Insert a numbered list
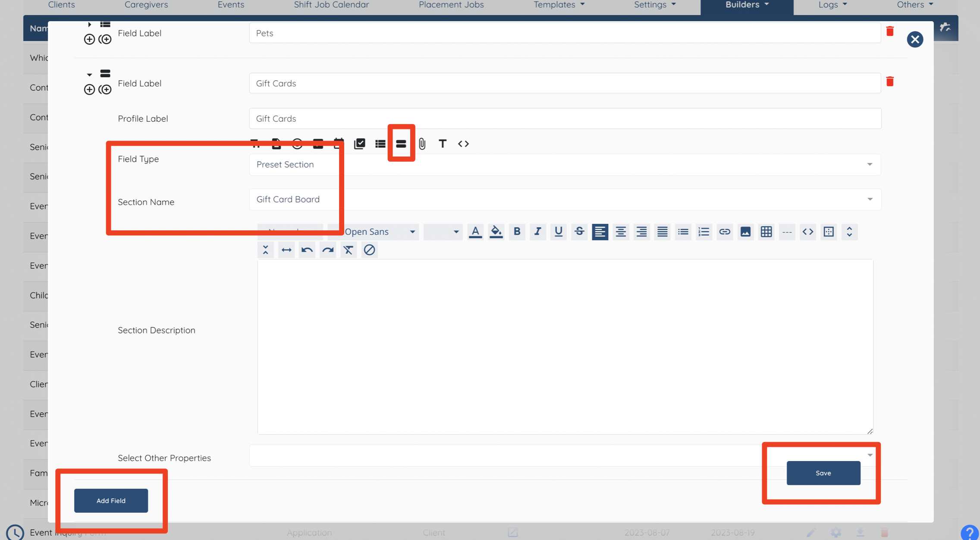The width and height of the screenshot is (980, 540). [x=704, y=232]
